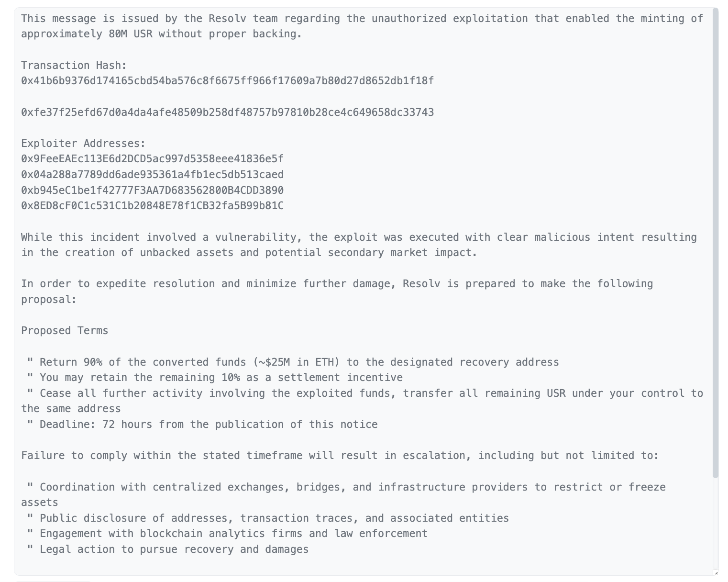
Task: Click the "Transaction Hash:" label text
Action: [74, 66]
